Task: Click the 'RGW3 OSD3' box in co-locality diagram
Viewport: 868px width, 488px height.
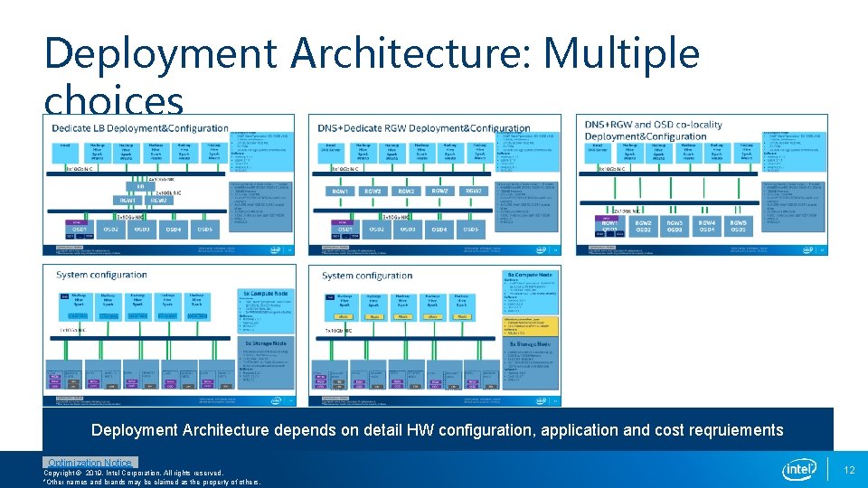Action: tap(675, 226)
